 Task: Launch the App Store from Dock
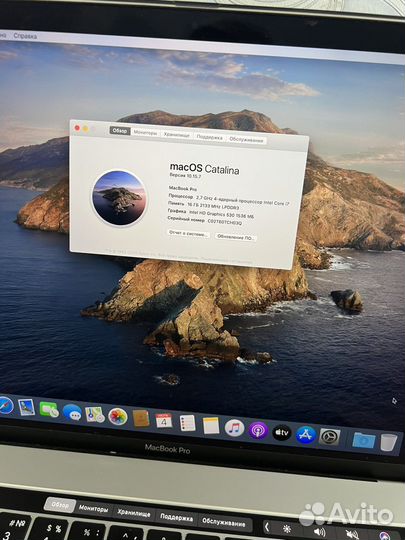tap(306, 435)
